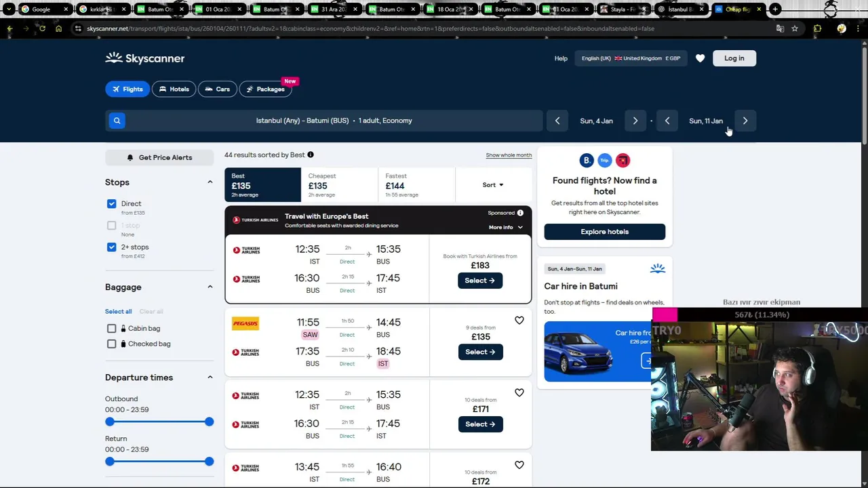
Task: Click the Turkish Airlines logo in sponsored banner
Action: pos(256,220)
